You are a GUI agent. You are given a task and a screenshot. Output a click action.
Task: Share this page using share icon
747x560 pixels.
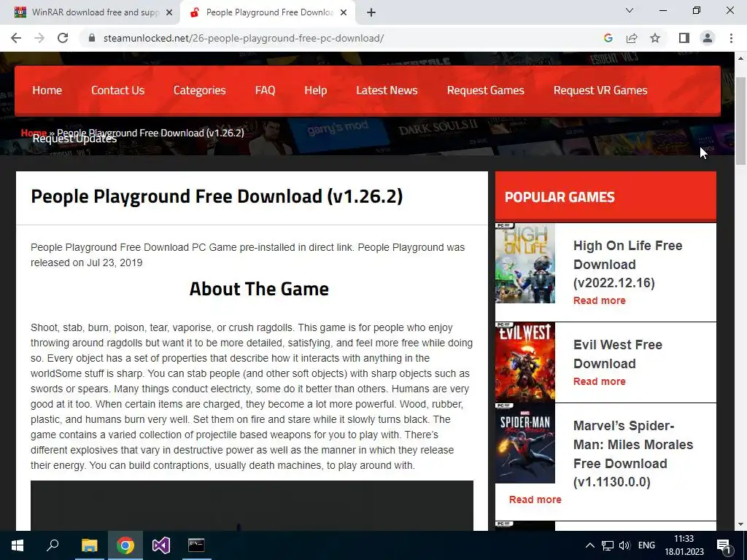point(632,38)
